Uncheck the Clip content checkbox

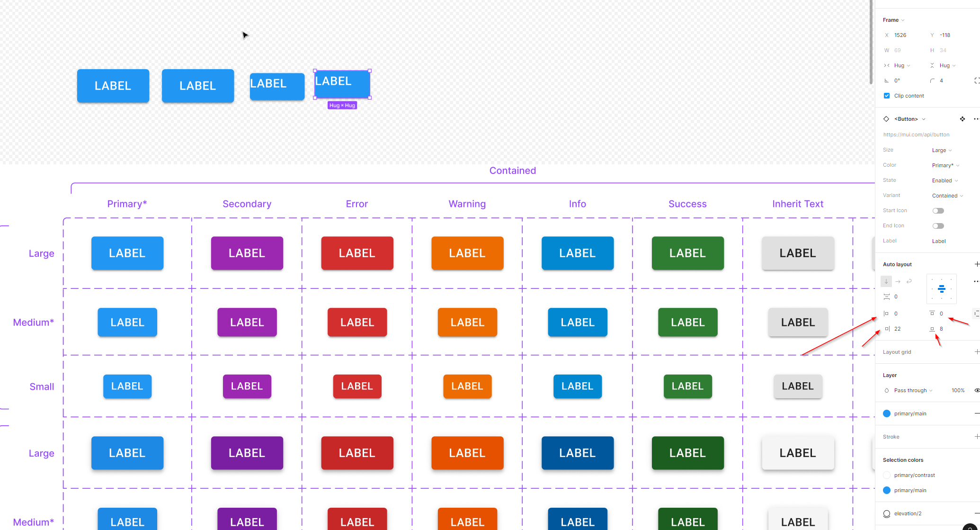pos(886,95)
